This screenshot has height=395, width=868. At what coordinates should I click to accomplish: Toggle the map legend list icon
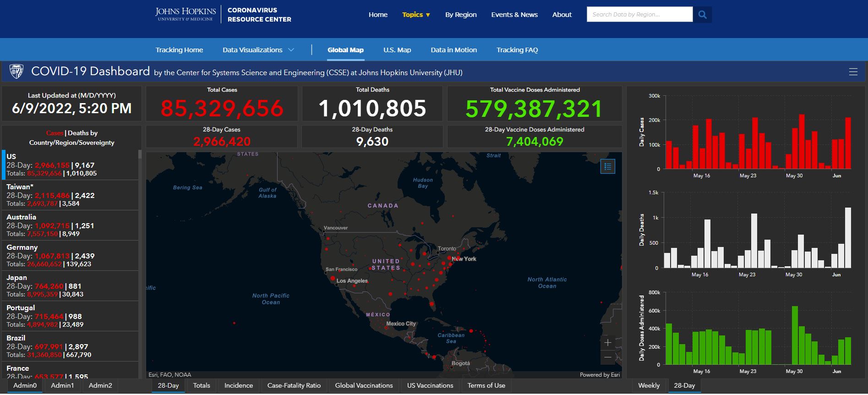pyautogui.click(x=608, y=166)
